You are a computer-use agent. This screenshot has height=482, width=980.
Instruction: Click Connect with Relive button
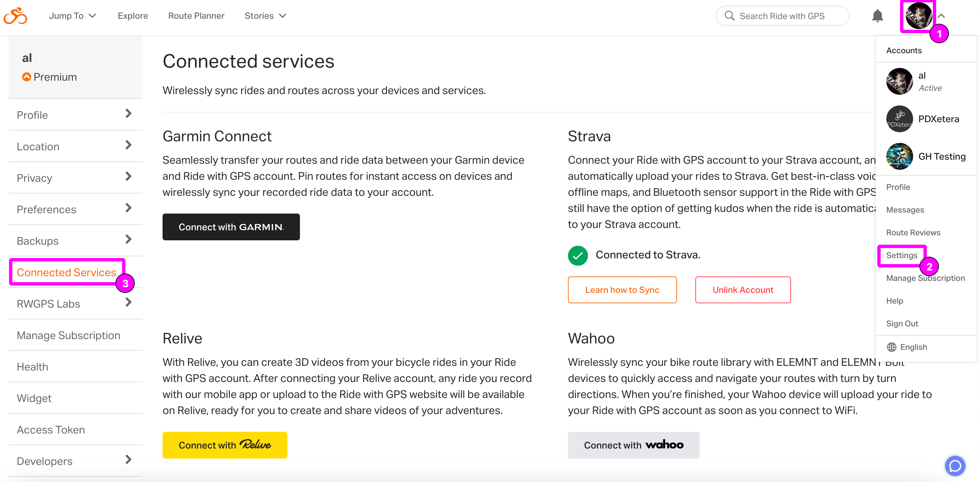[225, 445]
